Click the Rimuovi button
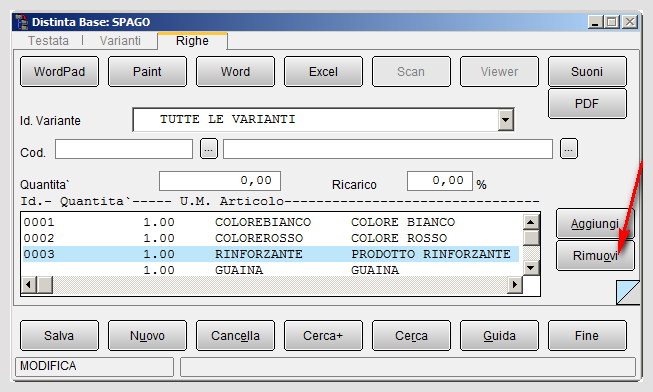653x392 pixels. (595, 255)
